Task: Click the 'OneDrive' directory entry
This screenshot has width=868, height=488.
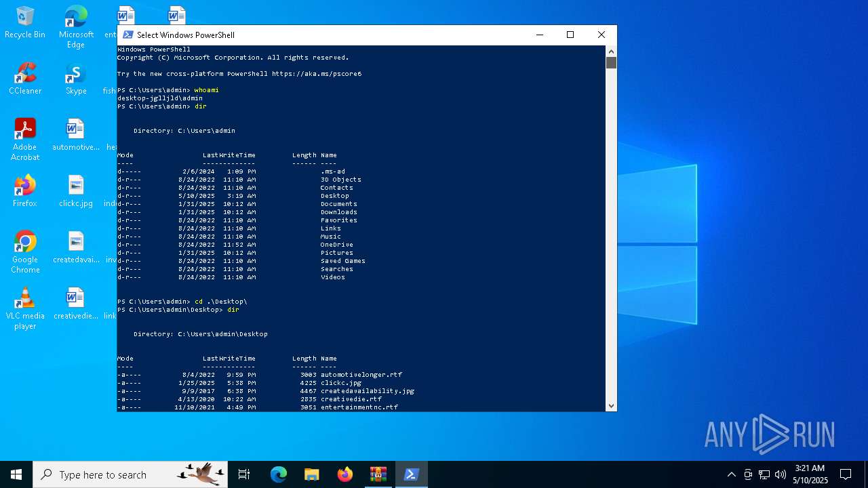Action: point(337,245)
